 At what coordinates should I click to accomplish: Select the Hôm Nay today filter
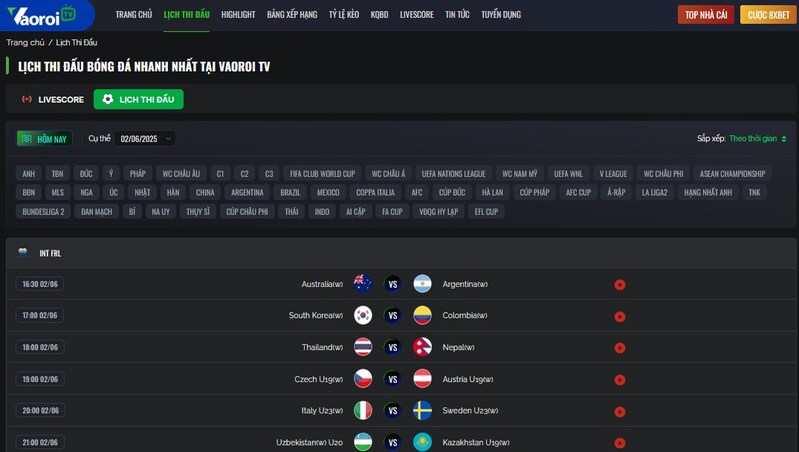pos(45,139)
